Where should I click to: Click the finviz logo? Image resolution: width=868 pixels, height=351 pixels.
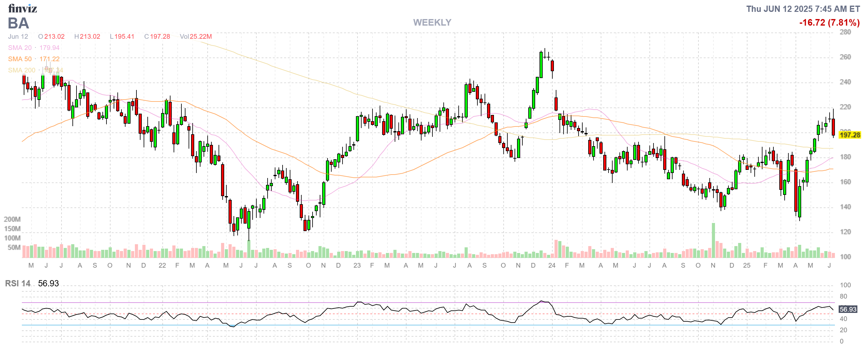click(22, 8)
